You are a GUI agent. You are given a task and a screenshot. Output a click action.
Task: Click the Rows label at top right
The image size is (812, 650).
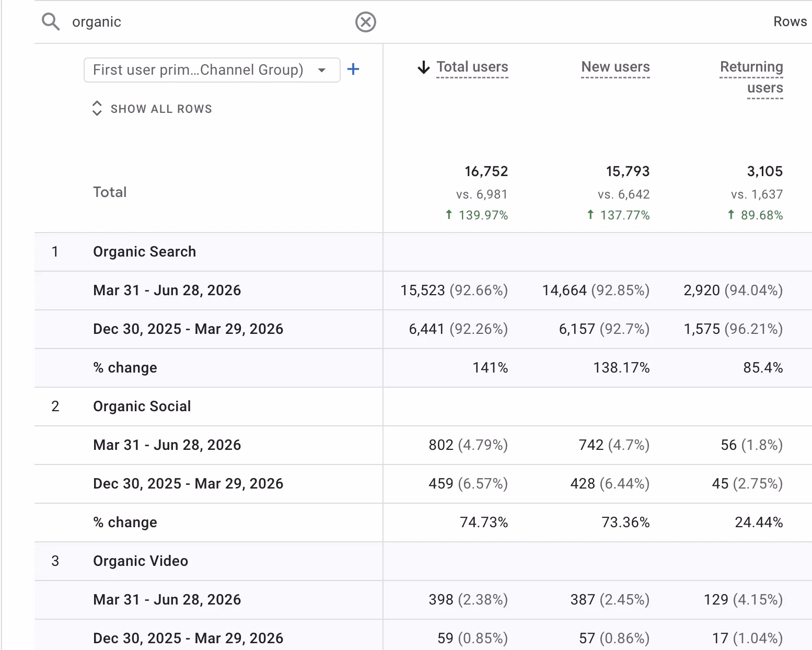click(790, 21)
